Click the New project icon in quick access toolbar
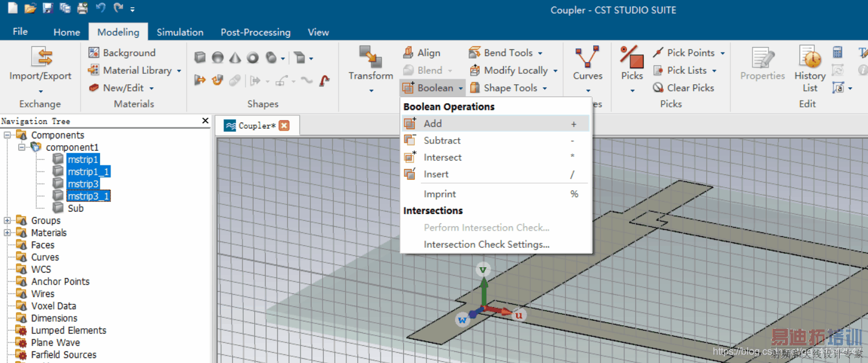The height and width of the screenshot is (363, 868). click(12, 9)
